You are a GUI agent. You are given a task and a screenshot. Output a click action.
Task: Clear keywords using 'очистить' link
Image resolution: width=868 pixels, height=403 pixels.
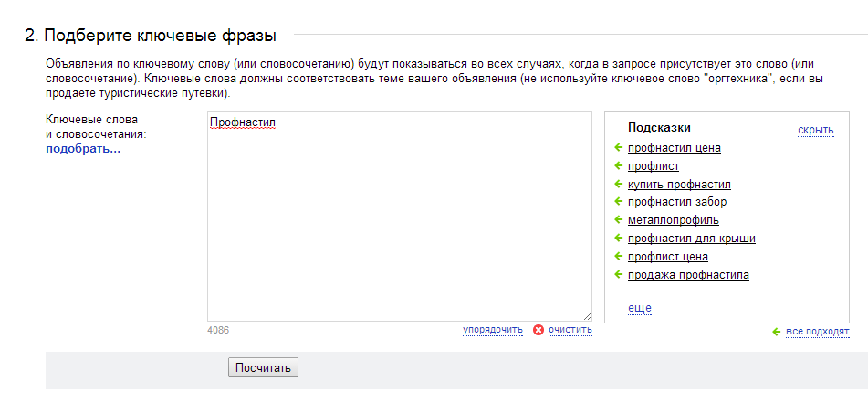tap(570, 331)
